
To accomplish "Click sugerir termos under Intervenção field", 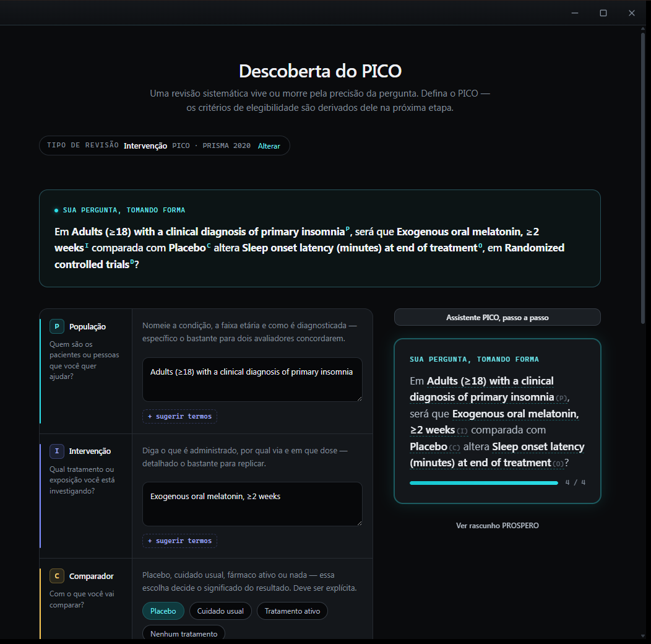I will [180, 541].
